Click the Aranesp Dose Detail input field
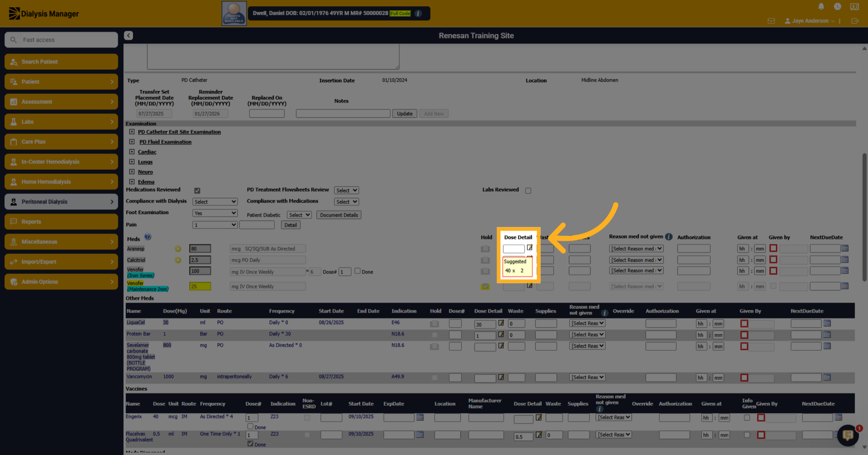 click(x=514, y=249)
